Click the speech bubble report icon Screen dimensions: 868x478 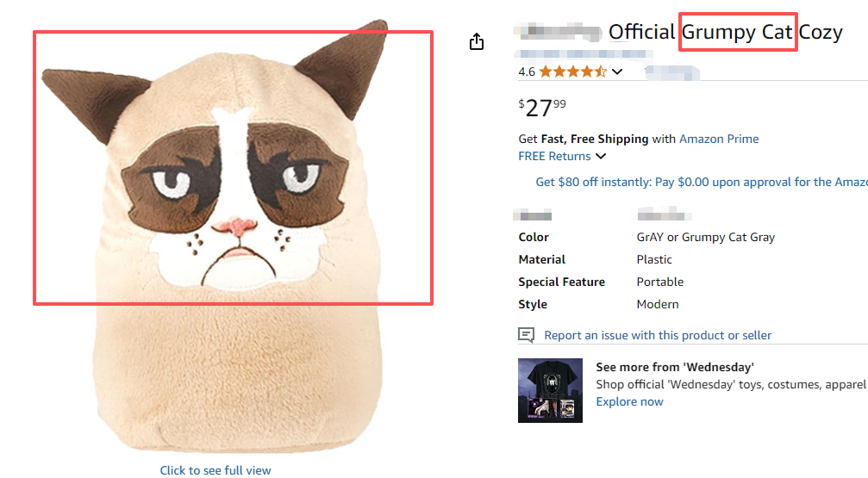tap(526, 335)
